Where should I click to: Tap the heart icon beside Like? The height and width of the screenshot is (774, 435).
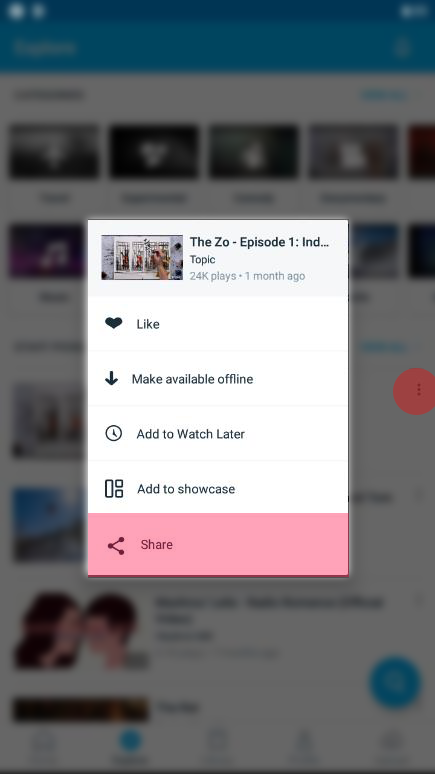pyautogui.click(x=114, y=324)
